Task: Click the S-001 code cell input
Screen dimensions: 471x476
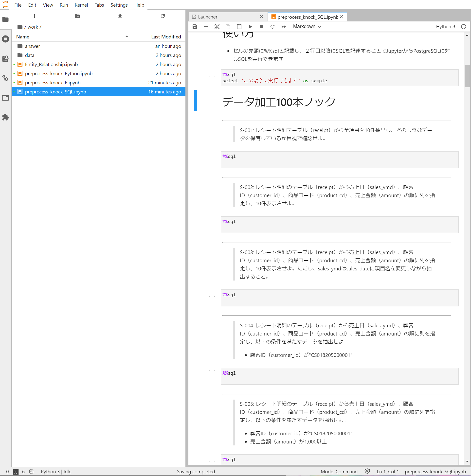Action: click(340, 159)
